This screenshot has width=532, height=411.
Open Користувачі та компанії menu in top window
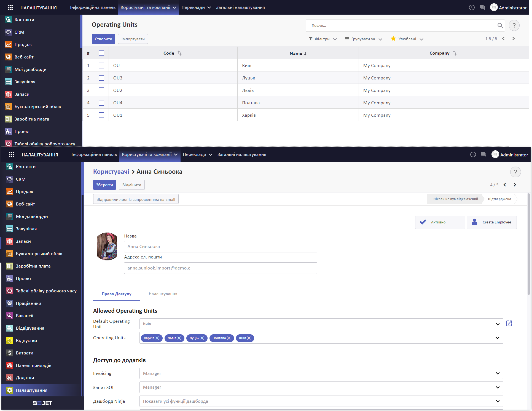click(x=148, y=7)
